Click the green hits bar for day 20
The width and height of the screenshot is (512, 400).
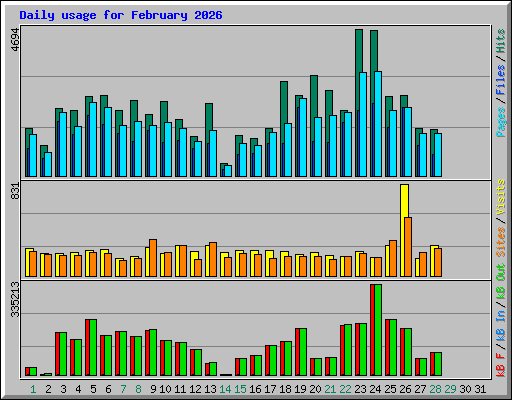314,97
